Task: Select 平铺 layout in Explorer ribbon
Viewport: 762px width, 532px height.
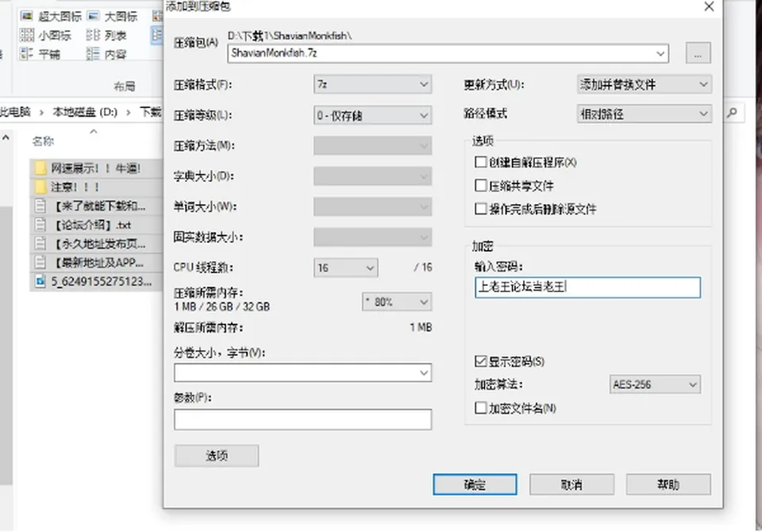Action: [x=40, y=53]
